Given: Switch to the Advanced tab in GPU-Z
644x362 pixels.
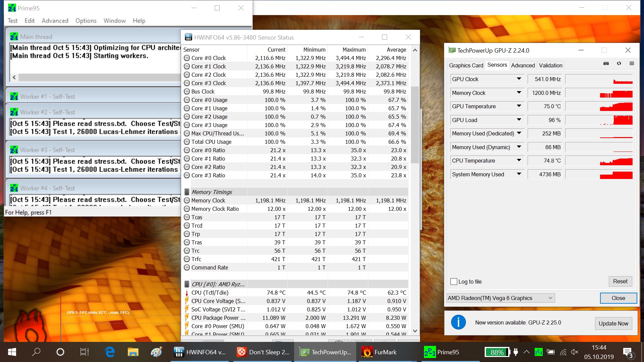Looking at the screenshot, I should 523,65.
